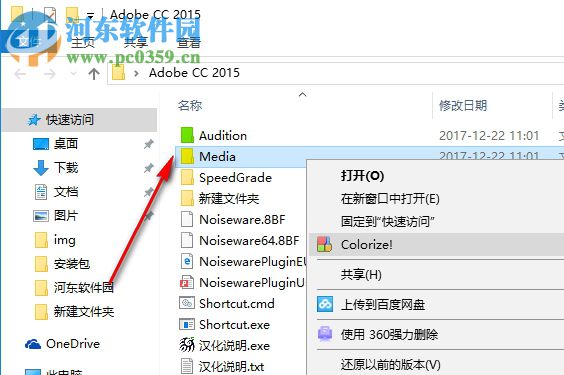Viewport: 564px width, 375px height.
Task: Click the 汉化说明.txt file icon
Action: click(187, 366)
